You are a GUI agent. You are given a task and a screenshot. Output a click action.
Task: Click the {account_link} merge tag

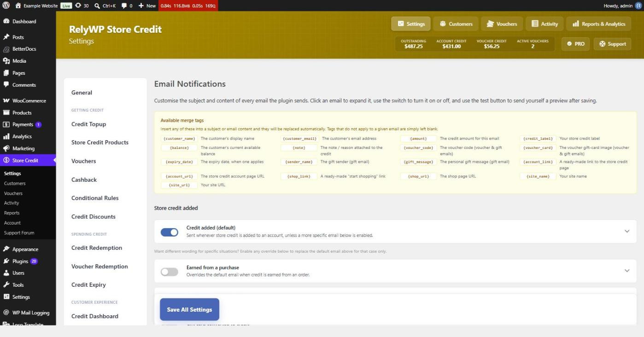tap(538, 162)
